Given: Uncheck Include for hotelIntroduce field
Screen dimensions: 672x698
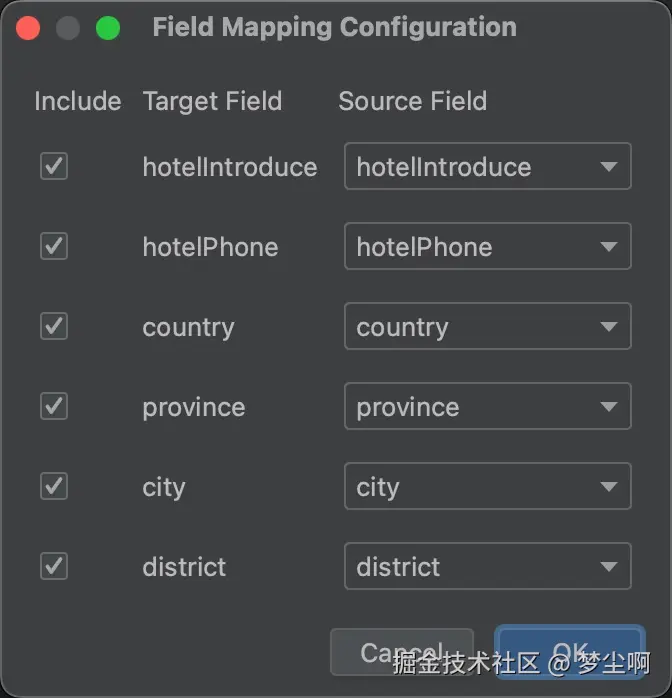Looking at the screenshot, I should click(54, 166).
